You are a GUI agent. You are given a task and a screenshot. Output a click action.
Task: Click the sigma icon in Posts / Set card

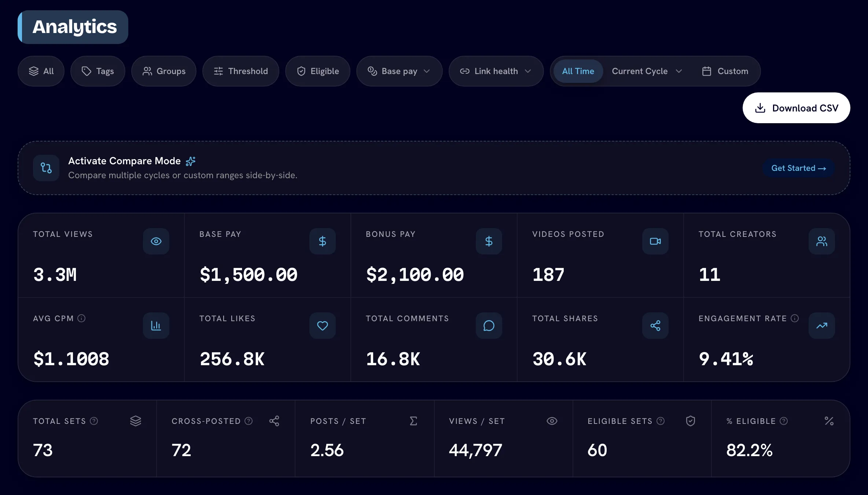click(413, 421)
